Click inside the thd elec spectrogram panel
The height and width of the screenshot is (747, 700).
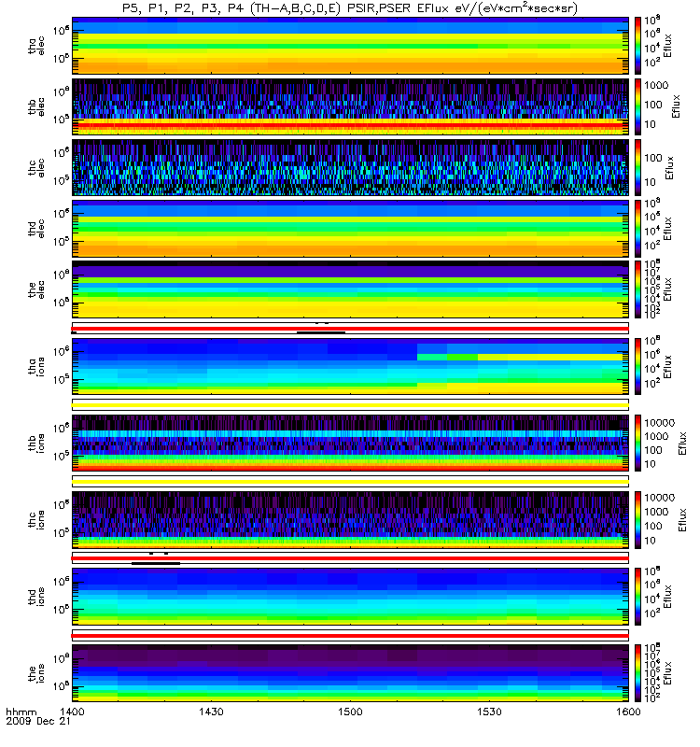pyautogui.click(x=350, y=229)
